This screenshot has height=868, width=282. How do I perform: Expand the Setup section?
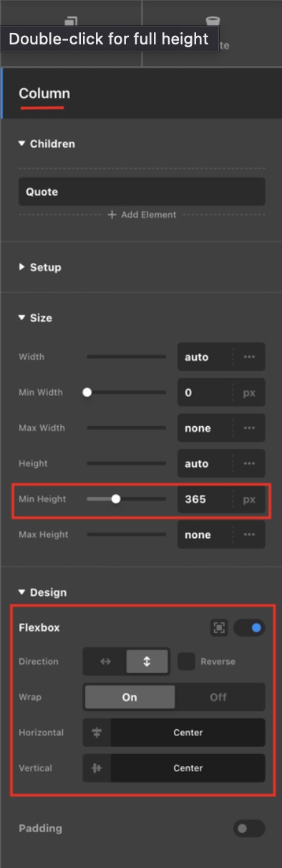40,267
